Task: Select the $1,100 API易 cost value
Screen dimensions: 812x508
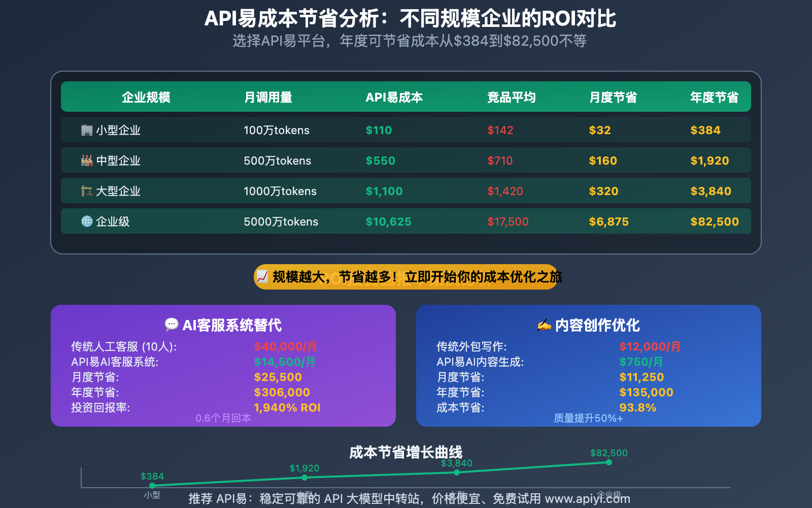Action: click(x=384, y=191)
